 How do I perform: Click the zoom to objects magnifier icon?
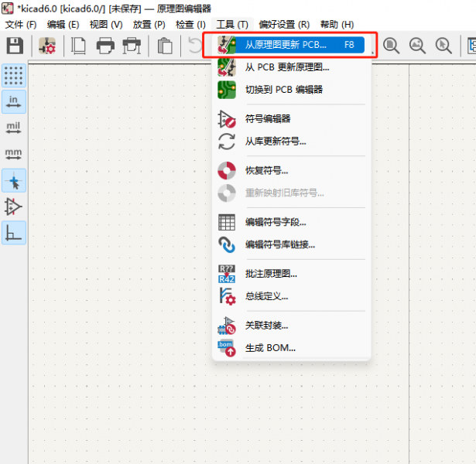coord(417,46)
